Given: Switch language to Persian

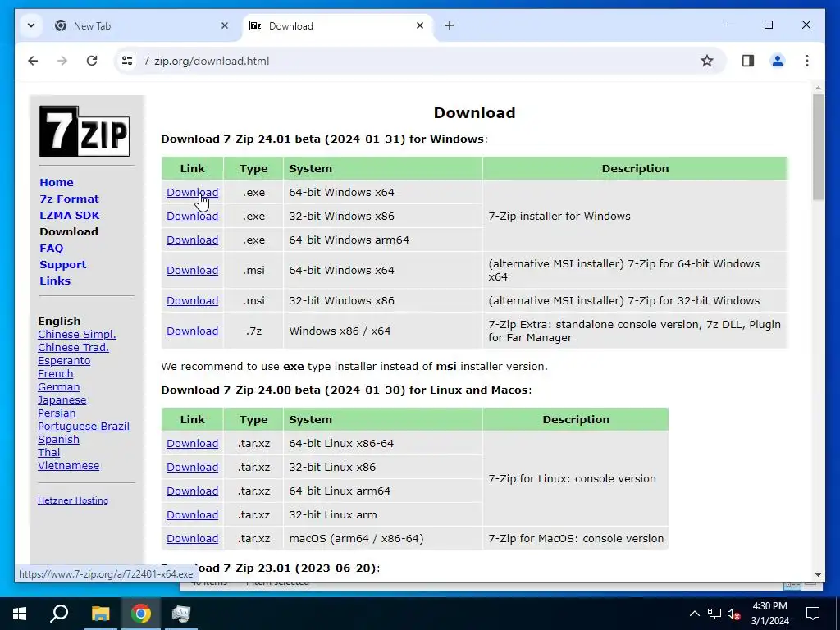Looking at the screenshot, I should pos(57,413).
